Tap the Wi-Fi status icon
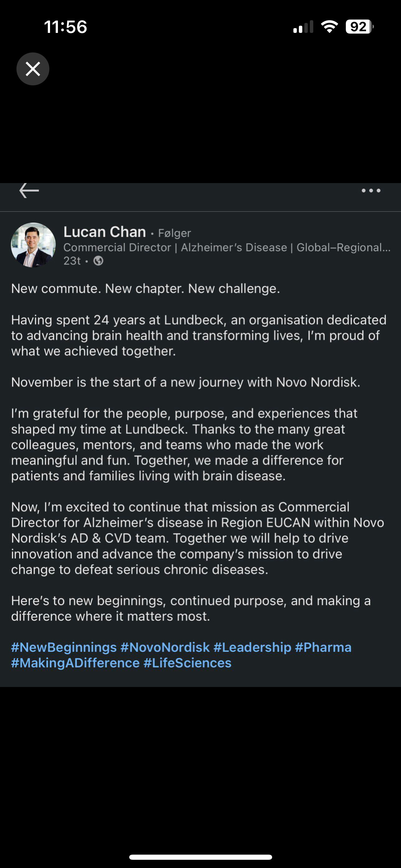401x868 pixels. tap(329, 27)
